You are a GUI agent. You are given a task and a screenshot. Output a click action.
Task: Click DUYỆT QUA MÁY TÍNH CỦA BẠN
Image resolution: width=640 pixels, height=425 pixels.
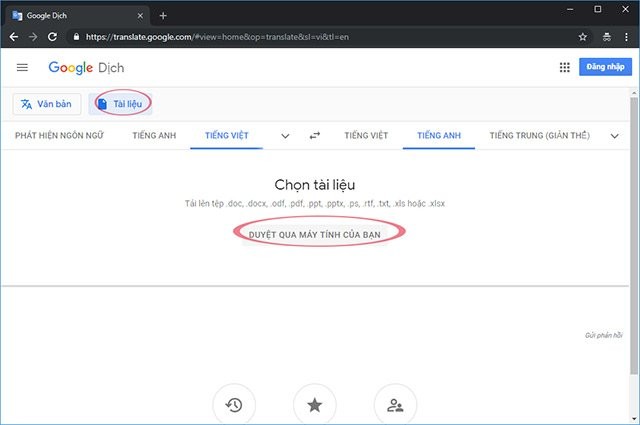click(319, 232)
